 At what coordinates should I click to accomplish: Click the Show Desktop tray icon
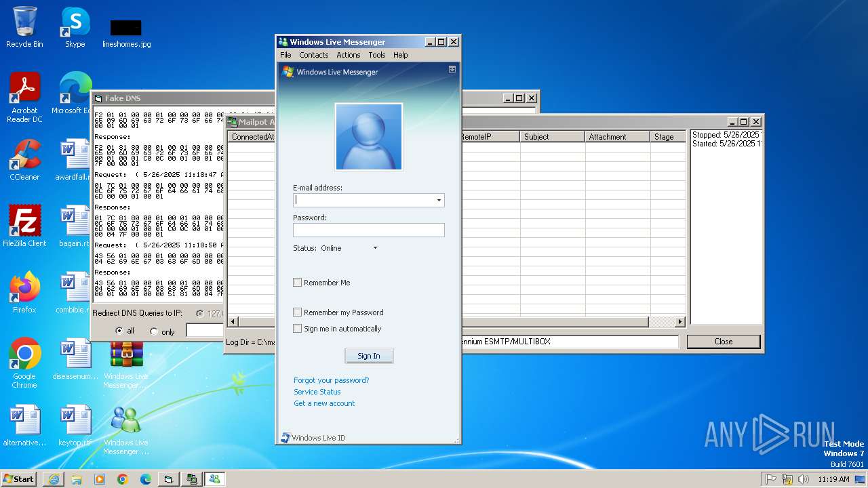click(x=861, y=479)
